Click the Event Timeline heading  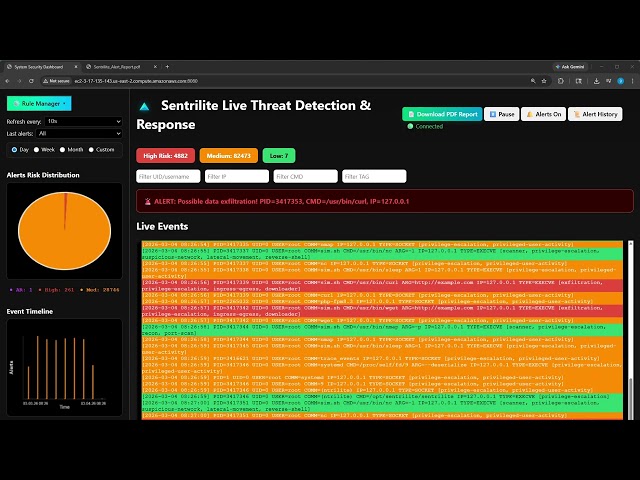30,311
